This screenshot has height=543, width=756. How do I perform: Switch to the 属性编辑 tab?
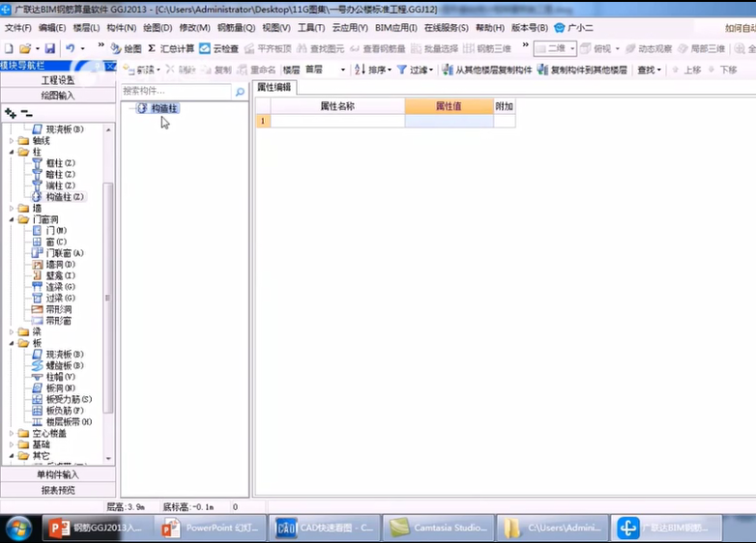coord(276,88)
